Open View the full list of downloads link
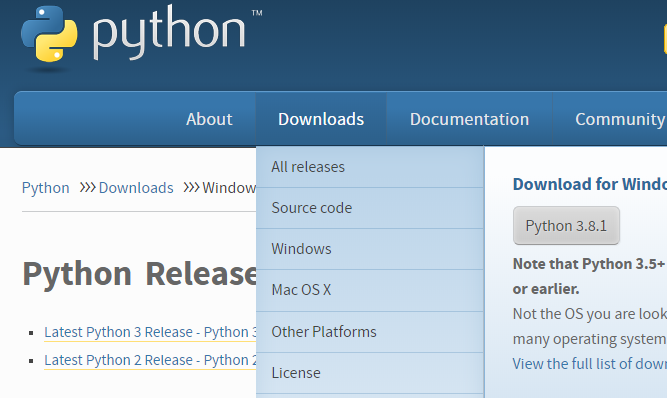Screen dimensions: 667x398 [590, 364]
